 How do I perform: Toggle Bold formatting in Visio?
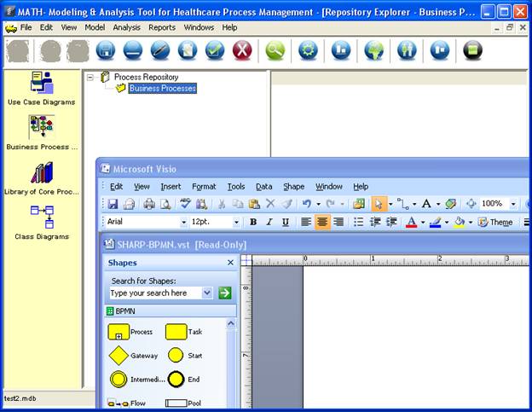(x=252, y=222)
